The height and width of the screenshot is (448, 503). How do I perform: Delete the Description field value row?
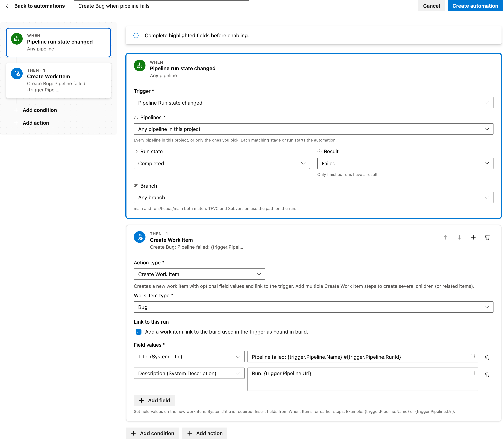[487, 374]
